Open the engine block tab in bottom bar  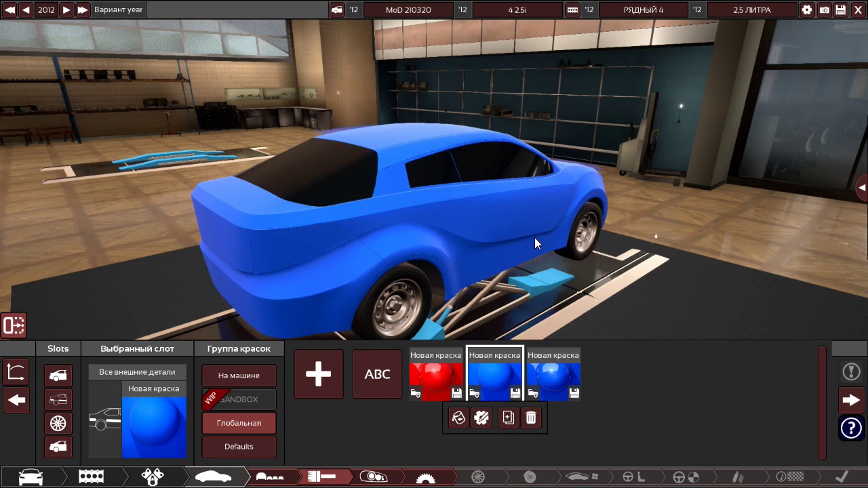[x=91, y=477]
